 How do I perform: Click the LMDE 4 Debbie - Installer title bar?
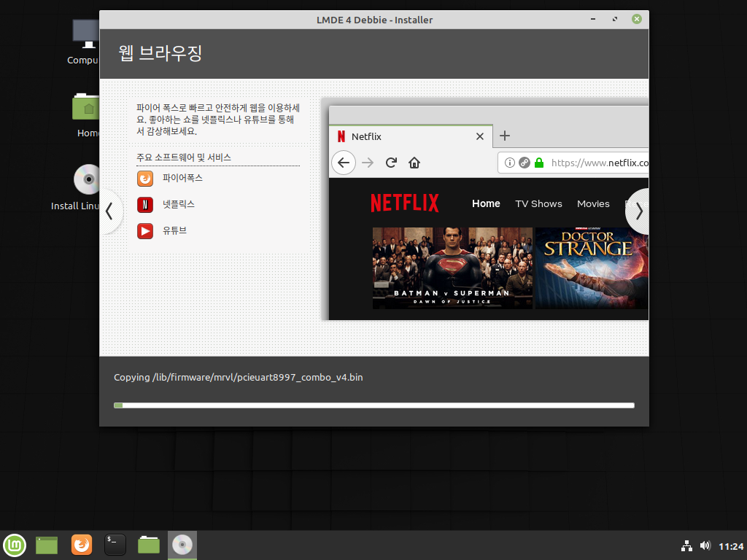coord(374,20)
